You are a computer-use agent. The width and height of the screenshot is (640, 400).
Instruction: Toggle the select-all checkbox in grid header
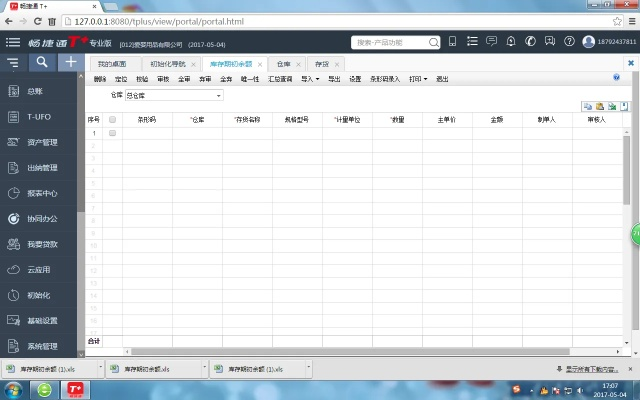(x=112, y=120)
